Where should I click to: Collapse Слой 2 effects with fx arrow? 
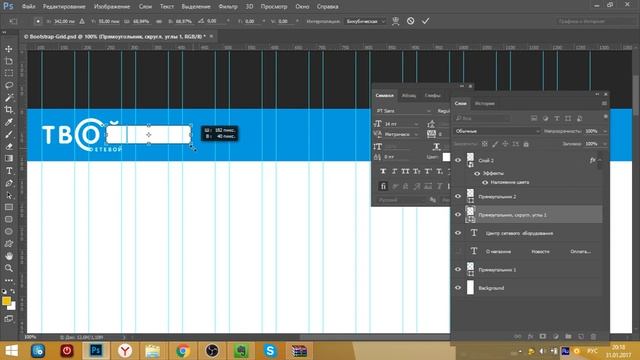600,160
